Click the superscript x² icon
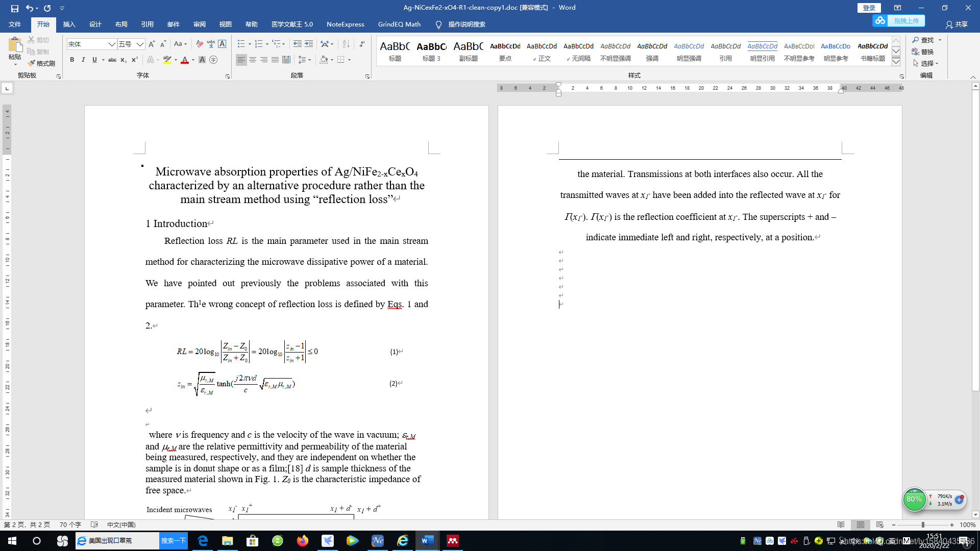The height and width of the screenshot is (551, 980). coord(134,60)
